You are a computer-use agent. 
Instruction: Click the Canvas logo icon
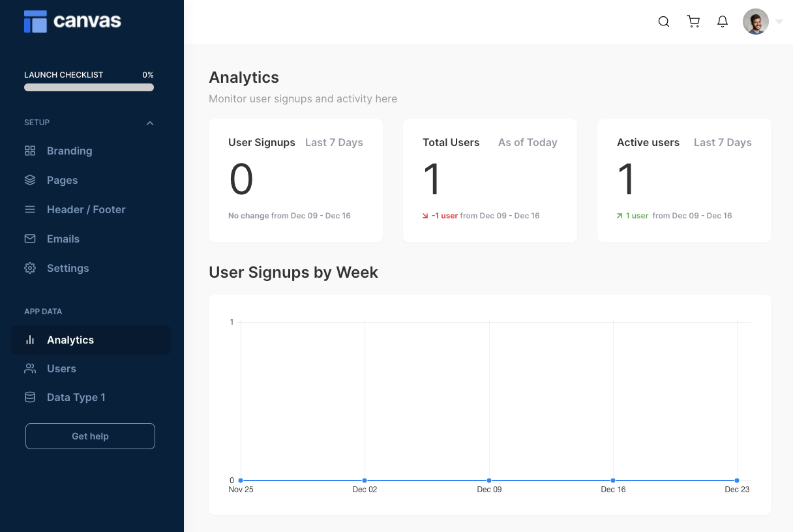[35, 22]
